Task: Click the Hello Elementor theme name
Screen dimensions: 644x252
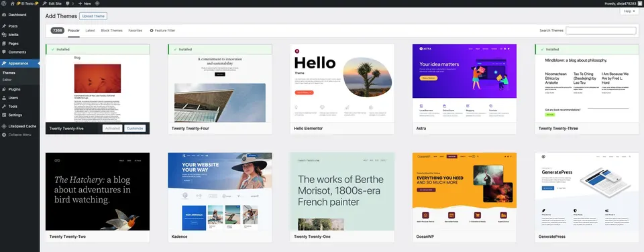Action: 308,129
